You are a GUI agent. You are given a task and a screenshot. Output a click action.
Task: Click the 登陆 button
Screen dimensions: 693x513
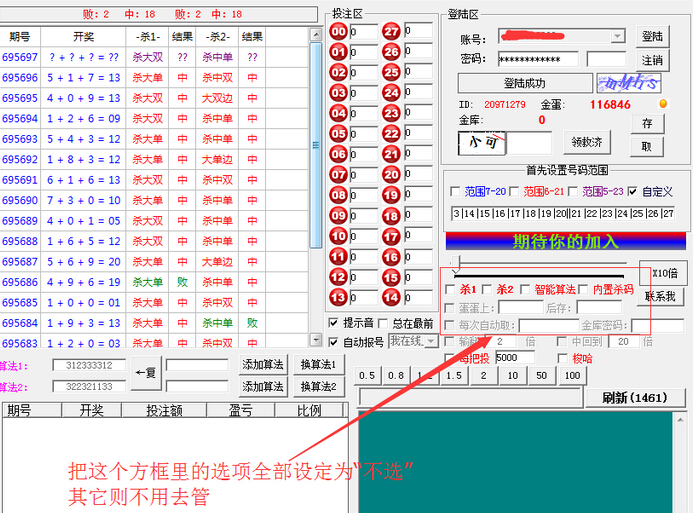coord(652,36)
